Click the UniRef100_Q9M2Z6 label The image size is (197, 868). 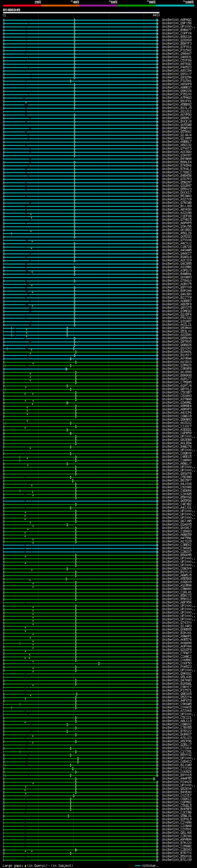[177, 91]
